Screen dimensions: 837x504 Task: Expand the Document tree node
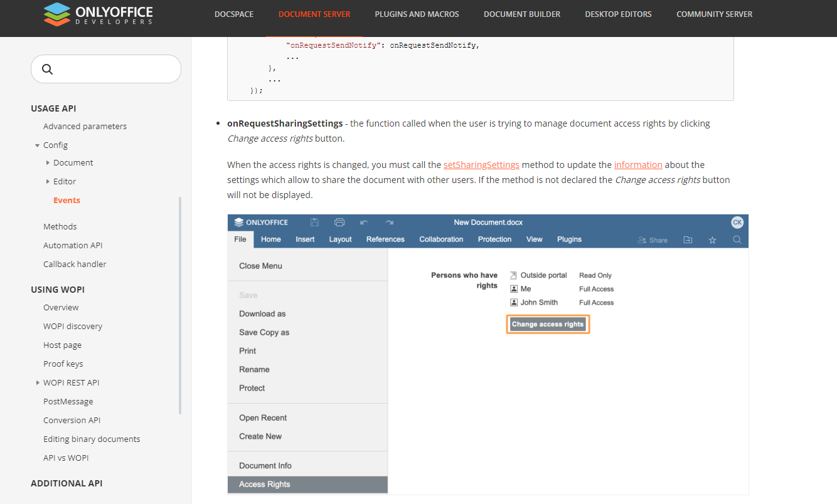48,163
